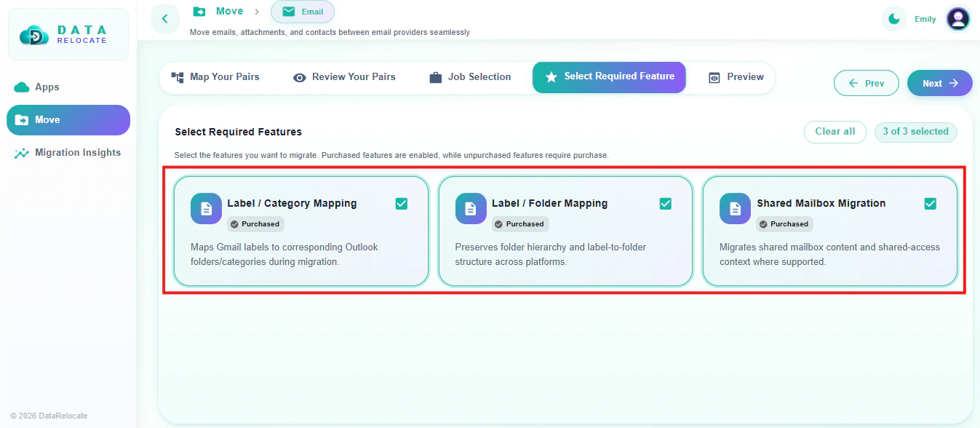The height and width of the screenshot is (428, 980).
Task: Click the © 2026 DataRelocate footer text
Action: [x=49, y=416]
